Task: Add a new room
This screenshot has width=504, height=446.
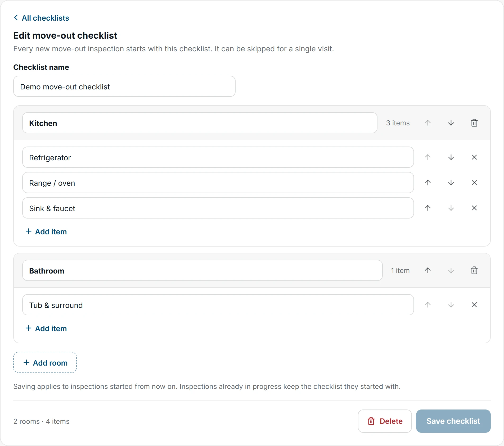Action: point(45,362)
